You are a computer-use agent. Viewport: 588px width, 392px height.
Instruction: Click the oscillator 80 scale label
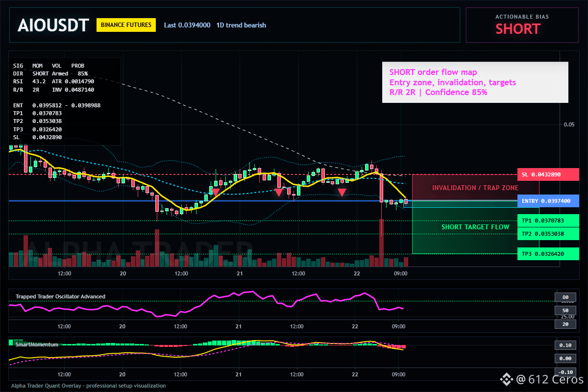pos(565,297)
